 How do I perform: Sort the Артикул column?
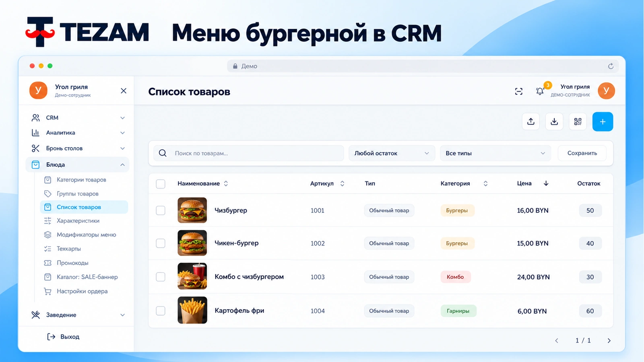342,183
